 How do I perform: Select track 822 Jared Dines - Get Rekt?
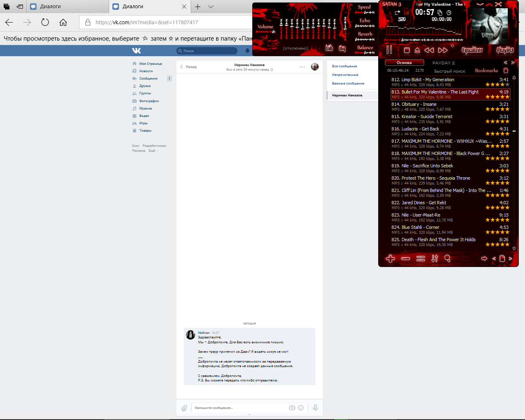click(450, 205)
